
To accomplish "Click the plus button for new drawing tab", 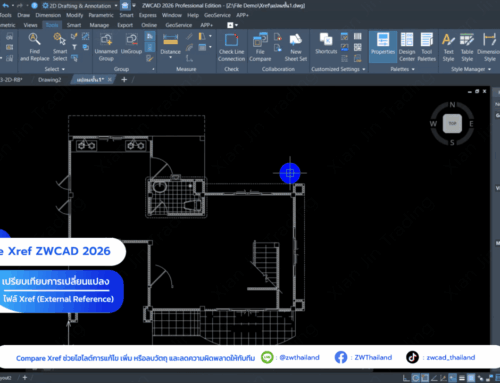I will click(124, 79).
